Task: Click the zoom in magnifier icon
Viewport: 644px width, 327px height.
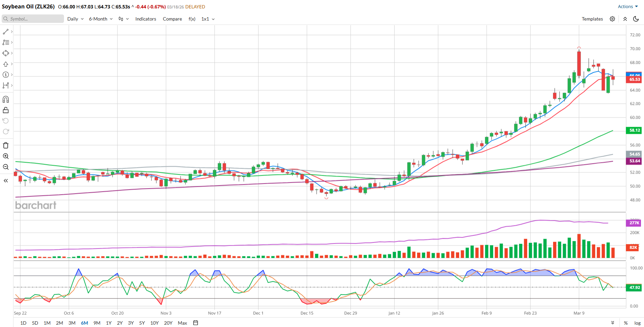Action: (6, 156)
